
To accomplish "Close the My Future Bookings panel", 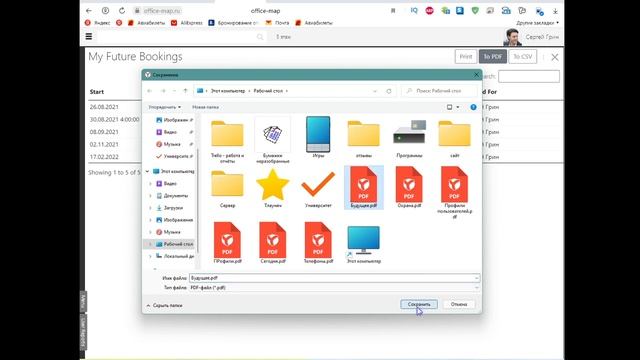I will [555, 57].
